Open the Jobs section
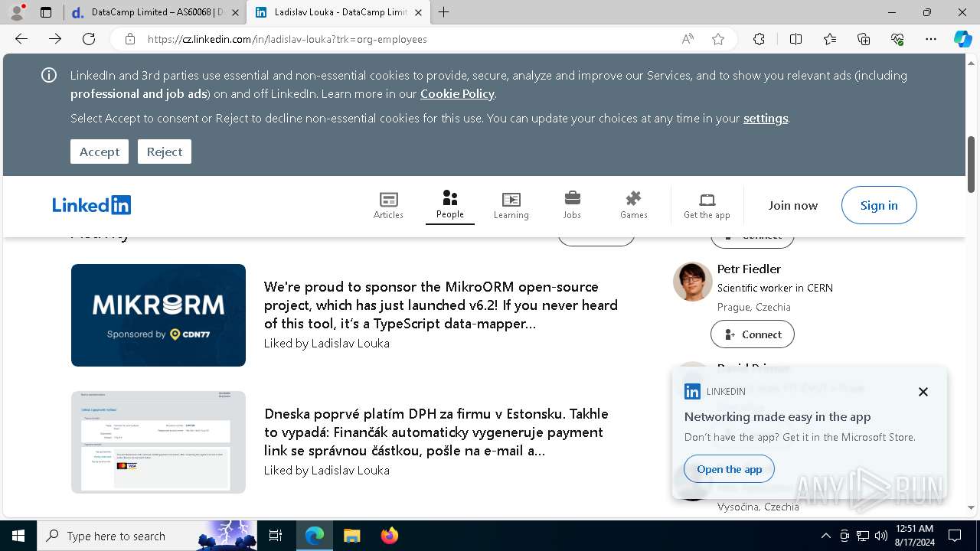This screenshot has height=551, width=980. tap(572, 205)
